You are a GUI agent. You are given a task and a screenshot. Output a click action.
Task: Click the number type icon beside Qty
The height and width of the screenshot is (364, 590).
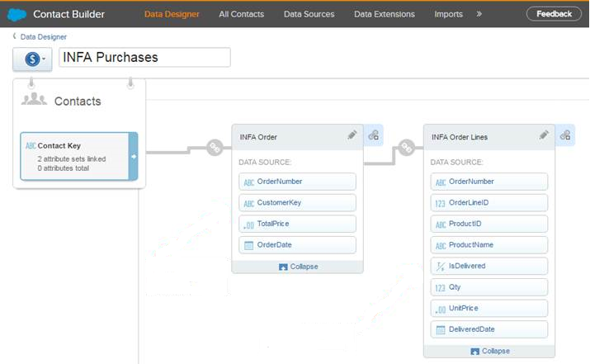coord(441,288)
